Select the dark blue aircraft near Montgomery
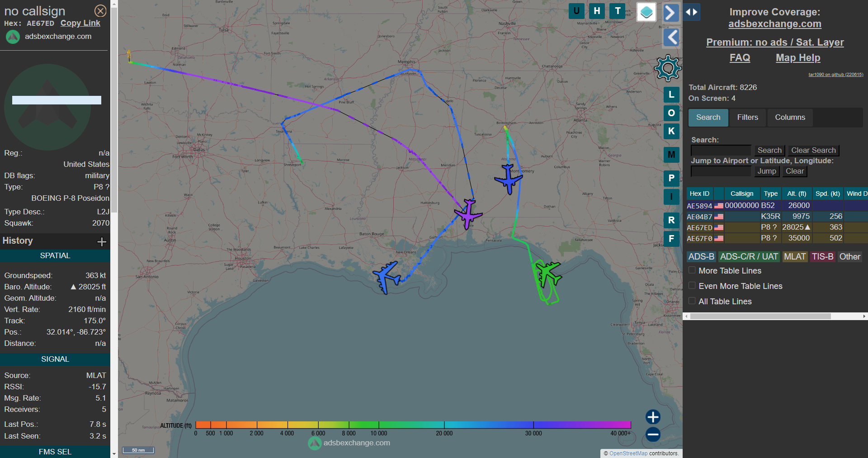This screenshot has width=868, height=458. point(509,179)
